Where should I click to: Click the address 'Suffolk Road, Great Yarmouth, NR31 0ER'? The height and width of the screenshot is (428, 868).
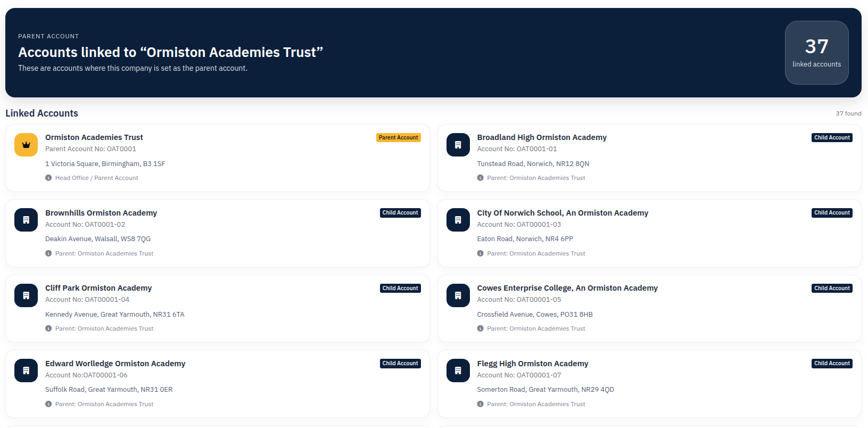click(x=109, y=390)
